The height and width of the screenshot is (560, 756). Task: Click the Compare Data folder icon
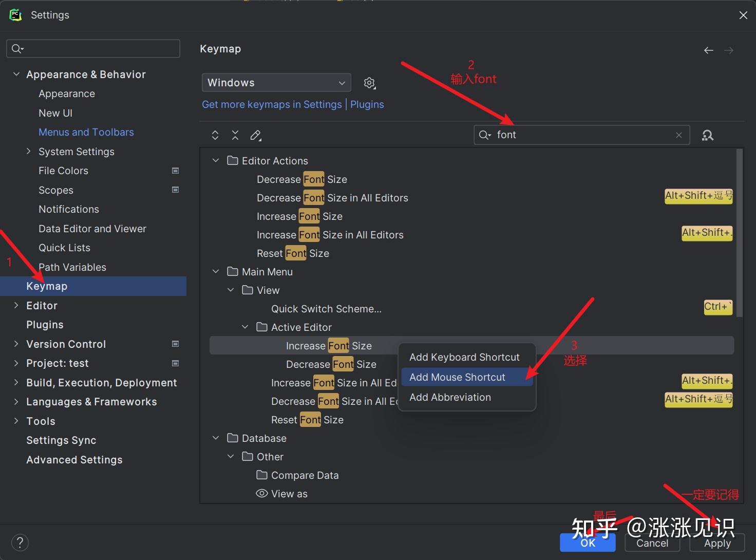click(x=262, y=475)
